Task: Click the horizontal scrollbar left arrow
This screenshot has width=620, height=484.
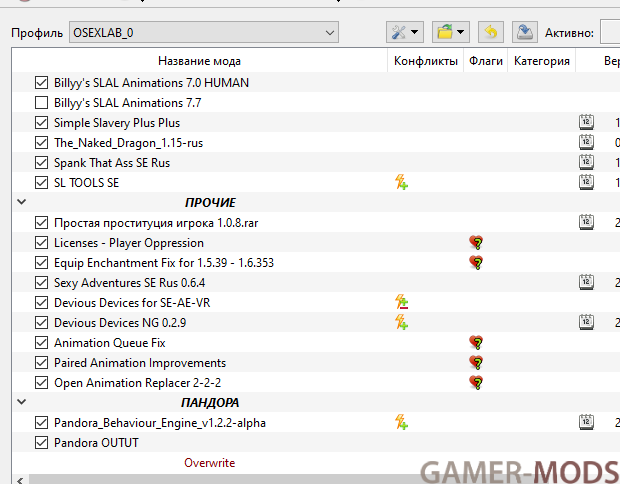Action: pos(20,480)
